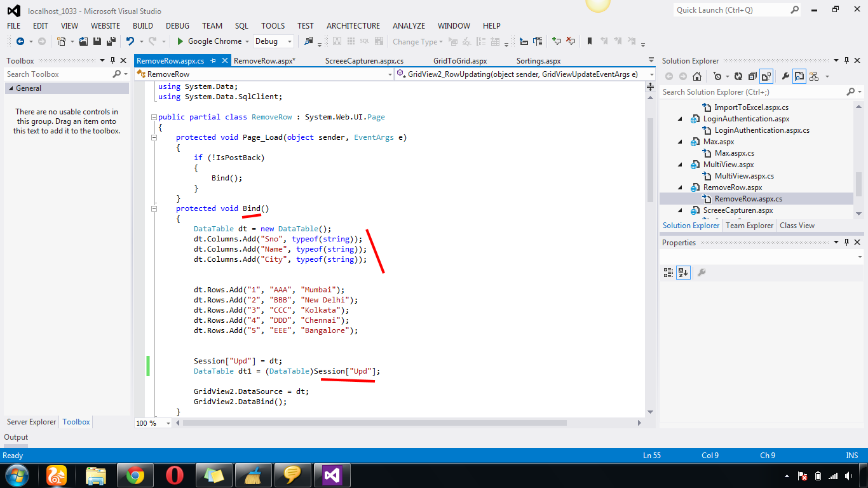868x488 pixels.
Task: Undo the last edit
Action: pos(130,41)
